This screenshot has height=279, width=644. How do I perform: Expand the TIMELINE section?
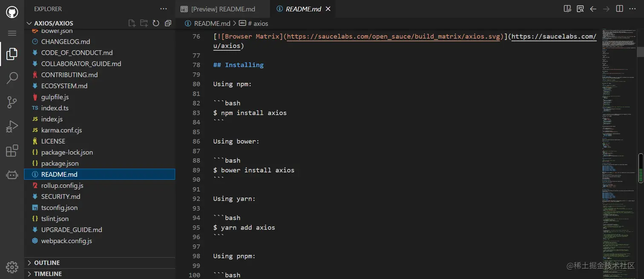100,274
